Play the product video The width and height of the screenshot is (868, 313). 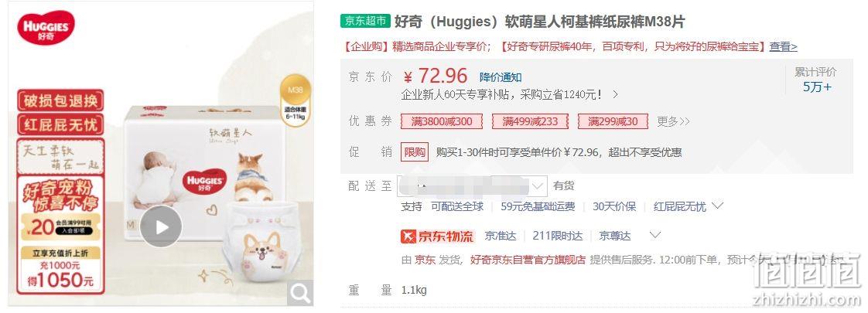pyautogui.click(x=161, y=226)
